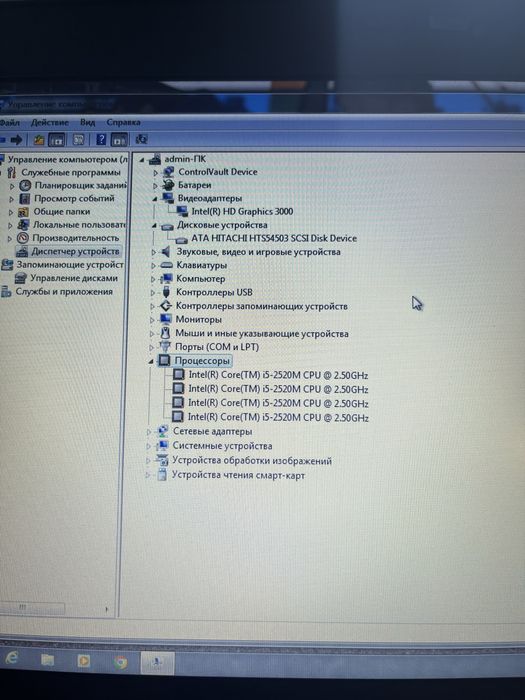Click the Контроллеры USB plug icon
Image resolution: width=525 pixels, height=700 pixels.
click(166, 292)
